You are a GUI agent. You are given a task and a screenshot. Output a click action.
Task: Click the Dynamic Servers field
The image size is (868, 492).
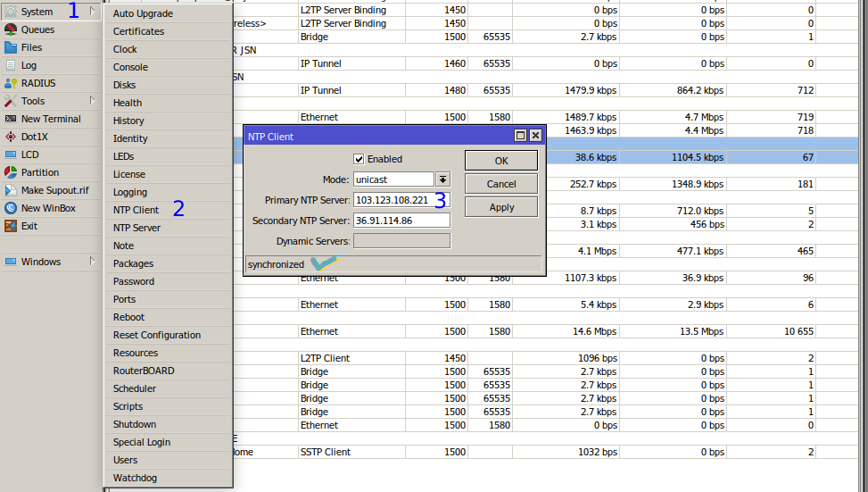(x=402, y=241)
